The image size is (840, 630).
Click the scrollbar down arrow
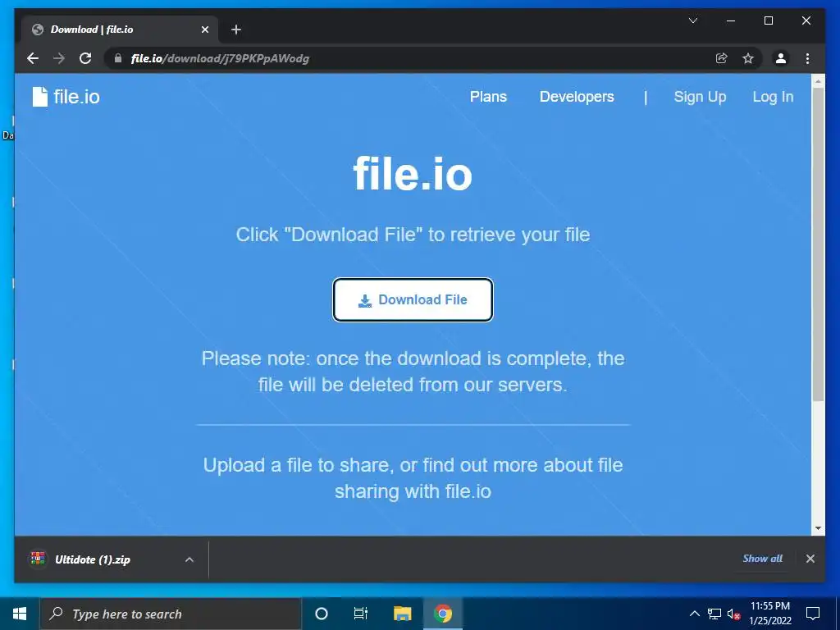tap(818, 528)
